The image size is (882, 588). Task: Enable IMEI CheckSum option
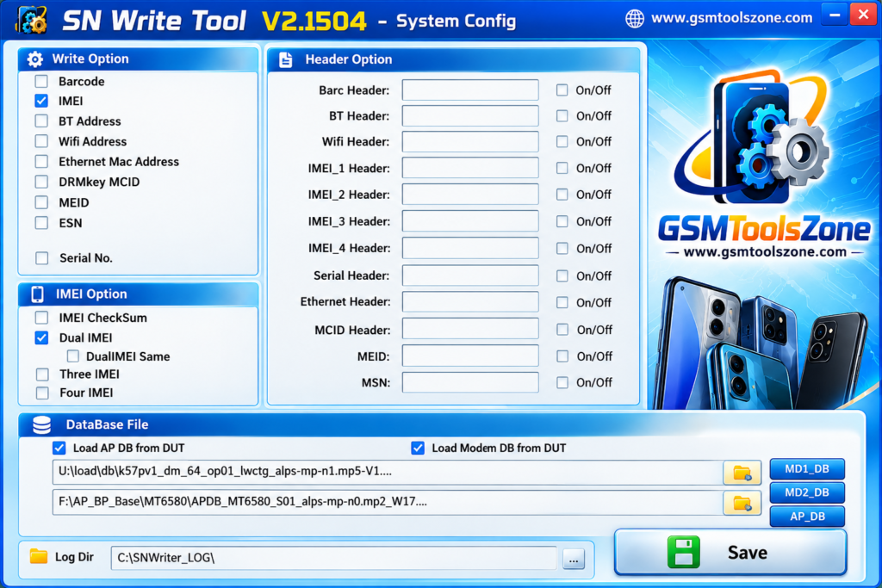41,318
